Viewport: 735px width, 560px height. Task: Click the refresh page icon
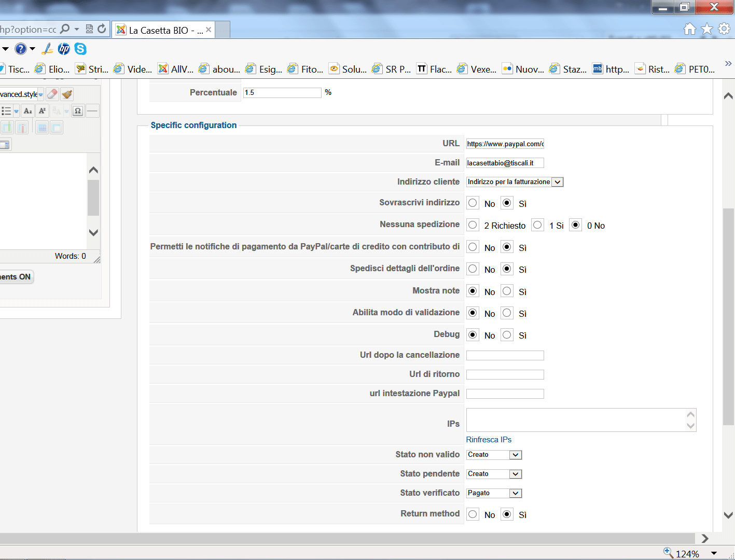tap(102, 29)
